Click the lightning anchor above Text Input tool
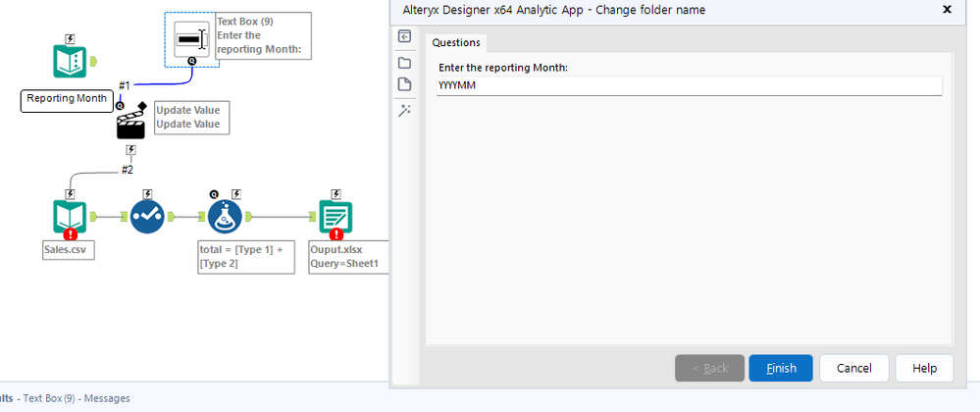The image size is (980, 412). [70, 39]
